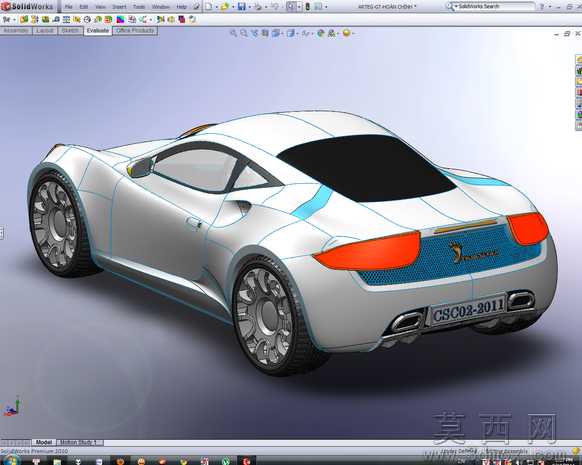Viewport: 582px width, 465px height.
Task: Click the rainbow-colored Curvature icon
Action: tap(120, 19)
